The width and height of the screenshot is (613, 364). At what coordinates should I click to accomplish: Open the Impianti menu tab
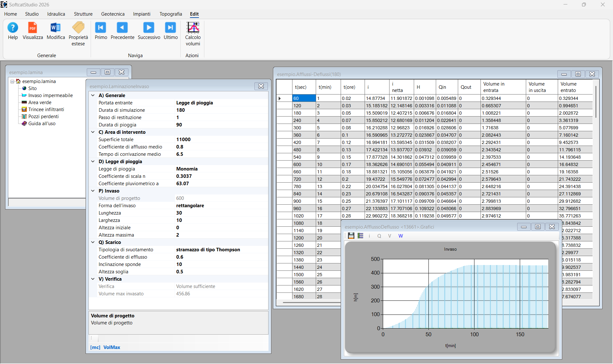142,14
